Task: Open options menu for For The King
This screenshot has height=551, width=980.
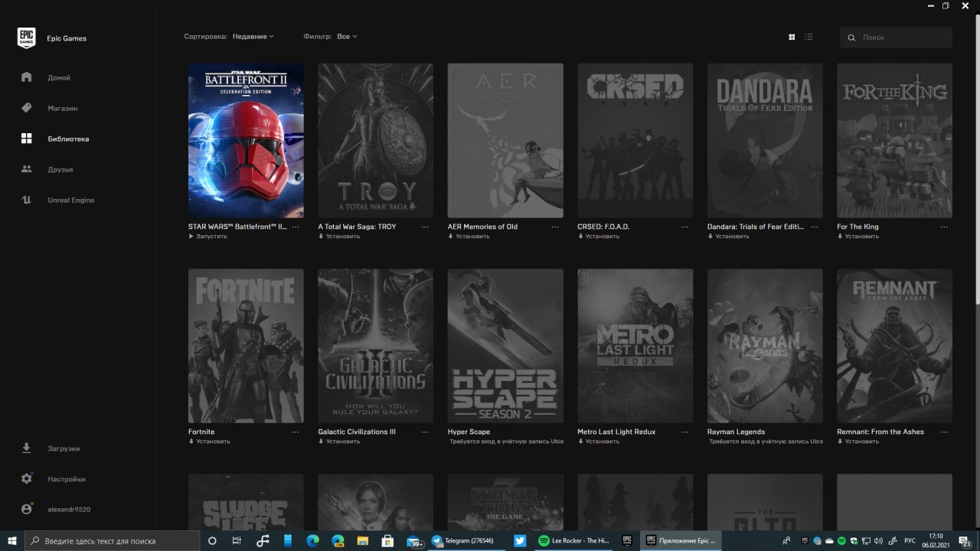Action: coord(945,227)
